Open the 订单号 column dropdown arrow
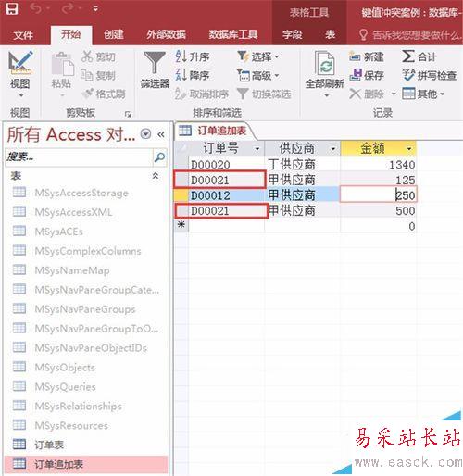The height and width of the screenshot is (476, 463). tap(257, 149)
